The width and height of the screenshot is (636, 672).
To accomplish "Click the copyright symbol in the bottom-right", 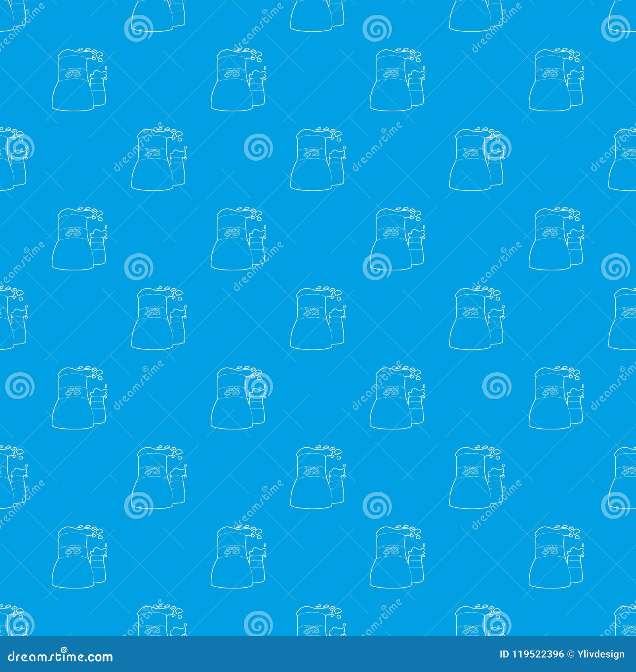I will click(x=571, y=653).
